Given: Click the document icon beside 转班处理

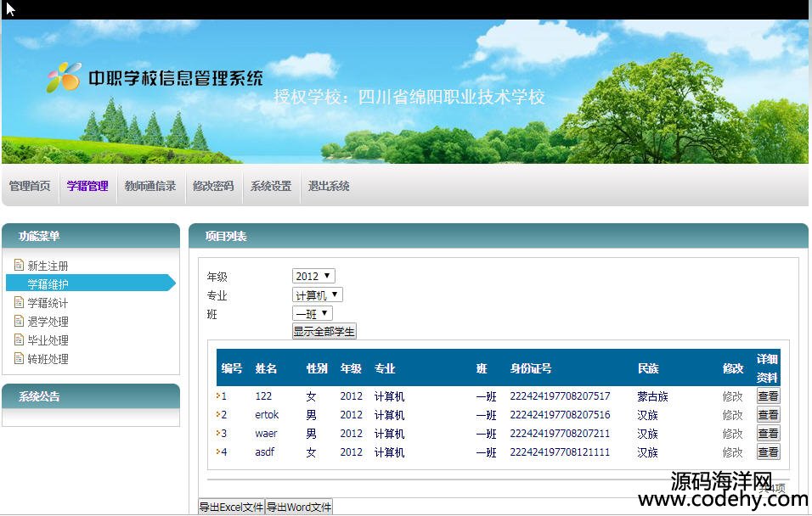Looking at the screenshot, I should (19, 358).
